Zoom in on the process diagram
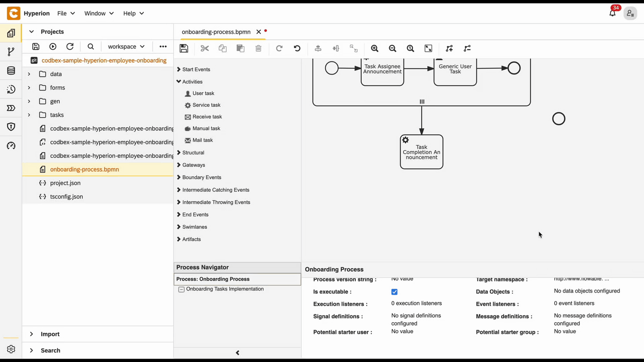This screenshot has width=644, height=362. 374,48
